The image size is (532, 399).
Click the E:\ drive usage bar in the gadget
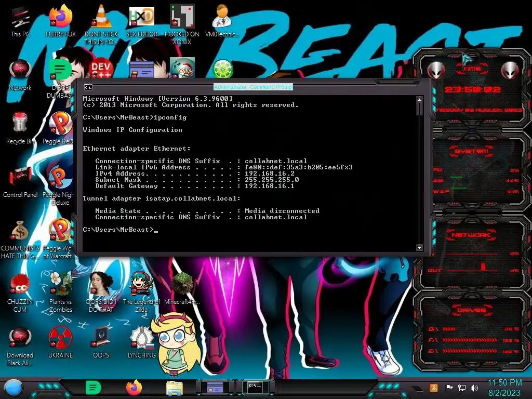[x=470, y=351]
